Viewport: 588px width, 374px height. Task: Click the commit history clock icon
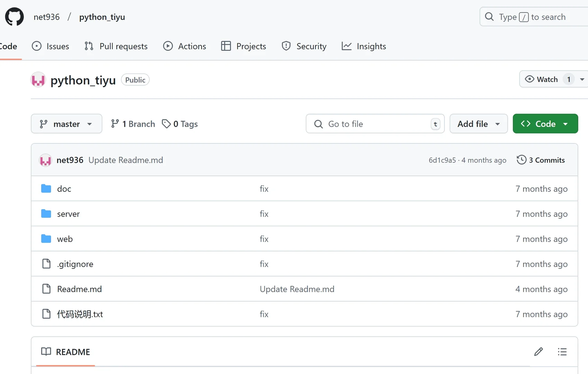pyautogui.click(x=521, y=160)
